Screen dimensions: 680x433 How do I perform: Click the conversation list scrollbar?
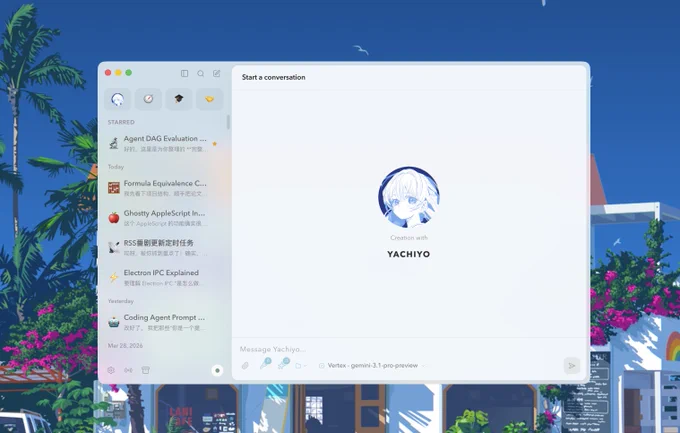coord(228,122)
